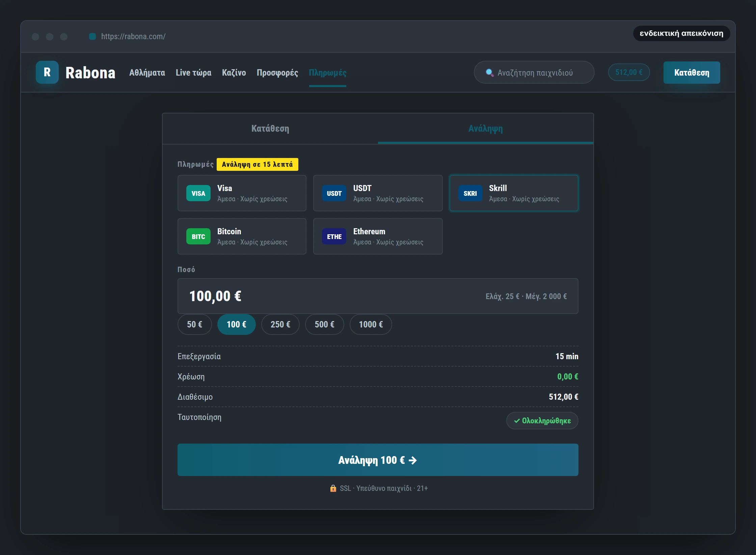Image resolution: width=756 pixels, height=555 pixels.
Task: Choose the 100 € quick amount chip
Action: tap(237, 324)
